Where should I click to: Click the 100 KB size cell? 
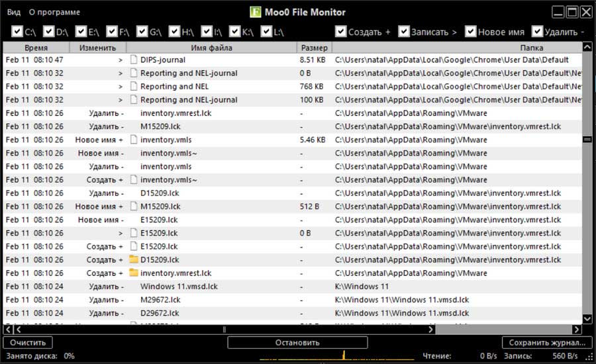click(312, 100)
